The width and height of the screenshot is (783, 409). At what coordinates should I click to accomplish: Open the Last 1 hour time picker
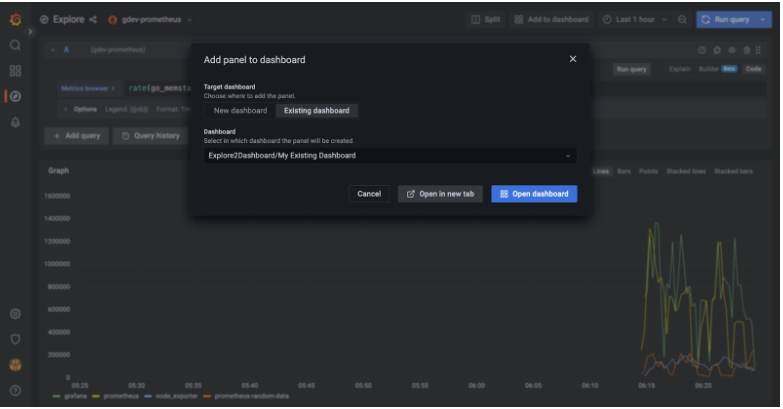pyautogui.click(x=635, y=19)
